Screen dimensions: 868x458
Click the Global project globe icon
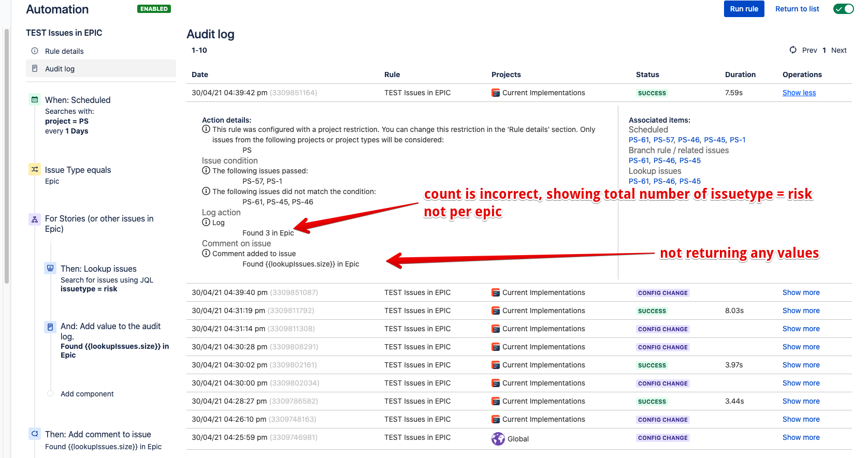coord(498,439)
